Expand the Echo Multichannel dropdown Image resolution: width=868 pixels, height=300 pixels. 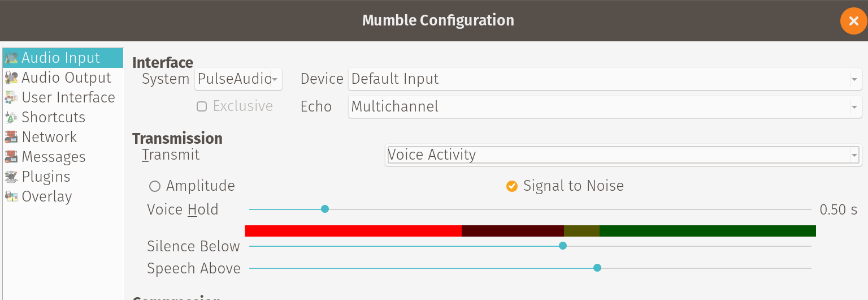(605, 106)
